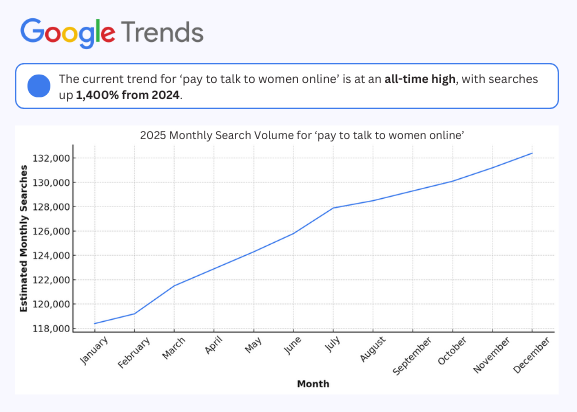577x412 pixels.
Task: Click the 'November' x-axis label
Action: (x=491, y=355)
